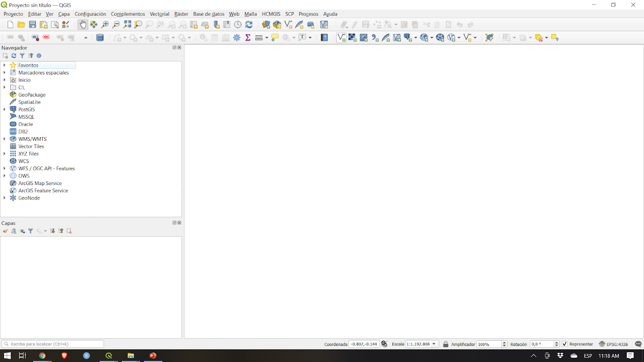Toggle extents display beside Coordenada field
The width and height of the screenshot is (644, 362).
(384, 344)
